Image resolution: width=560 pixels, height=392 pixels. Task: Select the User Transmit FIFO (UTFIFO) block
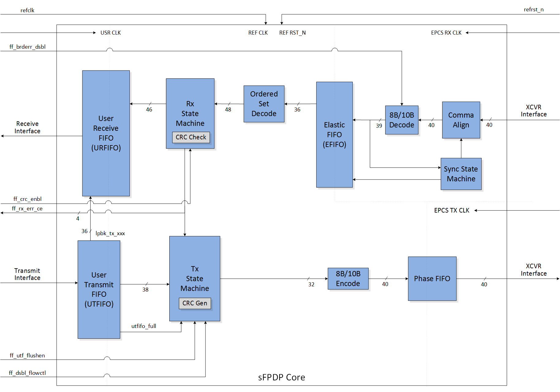pos(99,289)
